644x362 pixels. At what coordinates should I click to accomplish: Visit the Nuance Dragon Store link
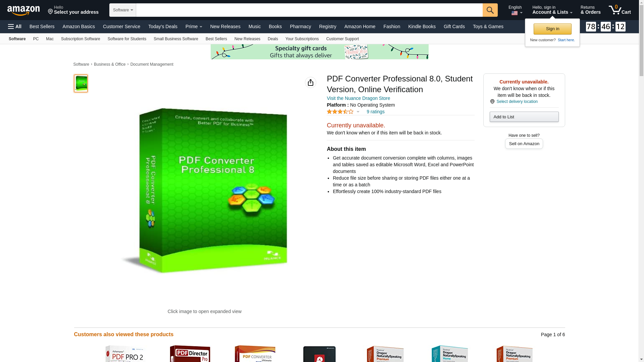tap(358, 98)
